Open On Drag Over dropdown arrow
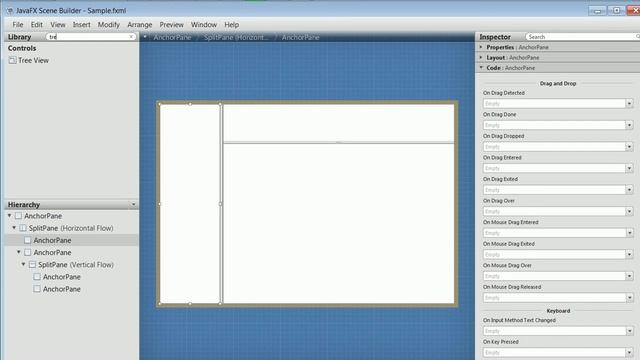This screenshot has height=360, width=640. click(x=629, y=212)
